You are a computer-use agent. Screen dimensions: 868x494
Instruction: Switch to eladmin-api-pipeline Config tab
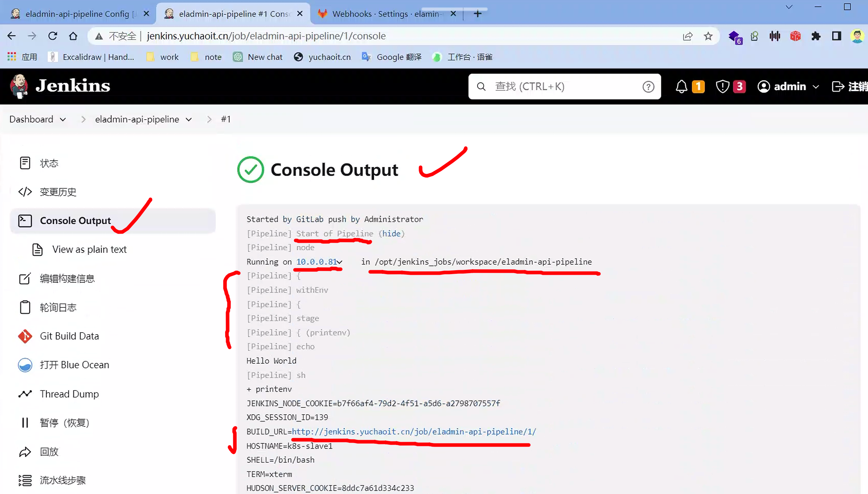(x=77, y=14)
